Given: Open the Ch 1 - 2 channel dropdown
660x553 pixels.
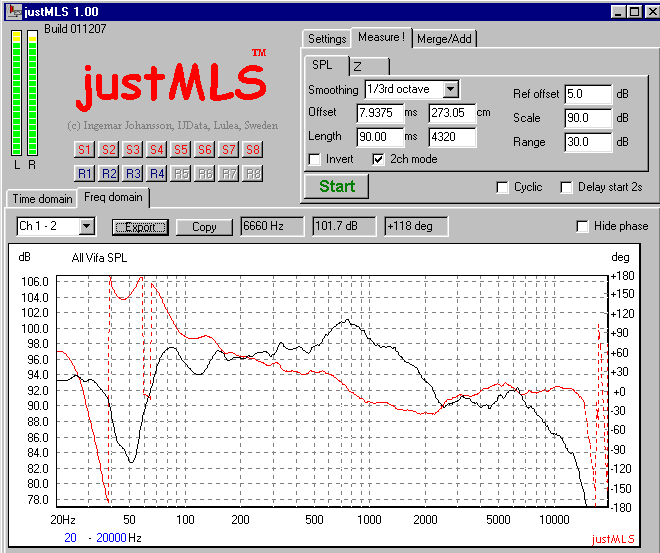Looking at the screenshot, I should 86,226.
